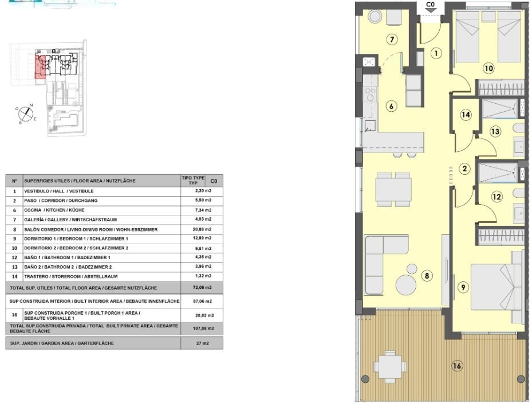Click the '2,20 m2' hall area value

click(203, 191)
